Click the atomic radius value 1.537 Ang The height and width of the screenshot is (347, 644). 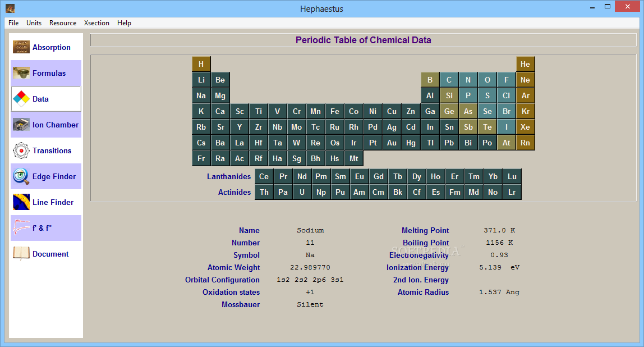coord(499,292)
